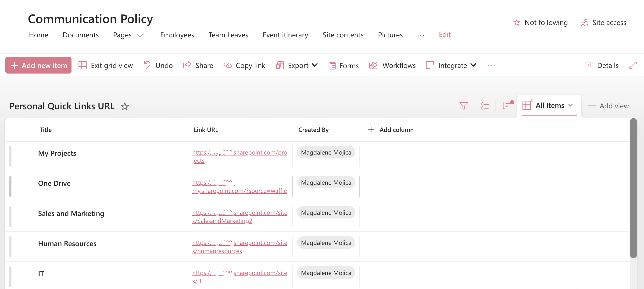Open Documents navigation item
Viewport: 644px width, 289px height.
[80, 35]
